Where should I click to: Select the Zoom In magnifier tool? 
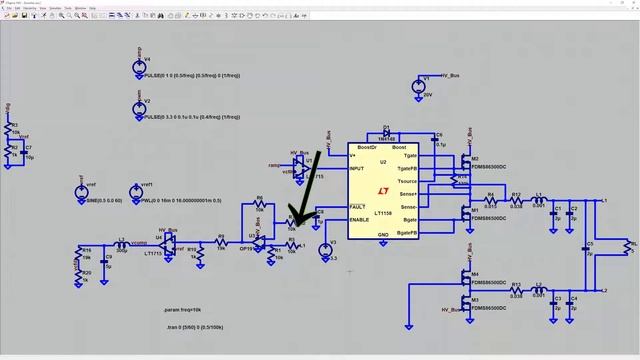tap(62, 16)
